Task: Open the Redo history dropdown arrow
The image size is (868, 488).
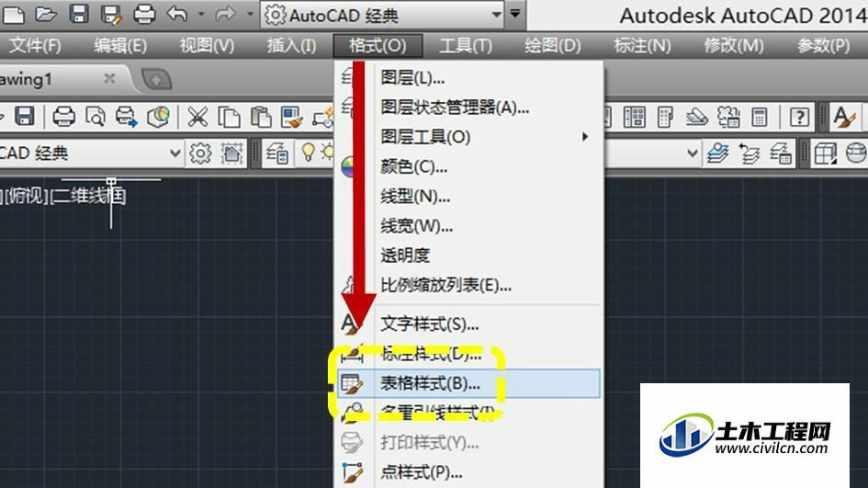Action: (250, 14)
